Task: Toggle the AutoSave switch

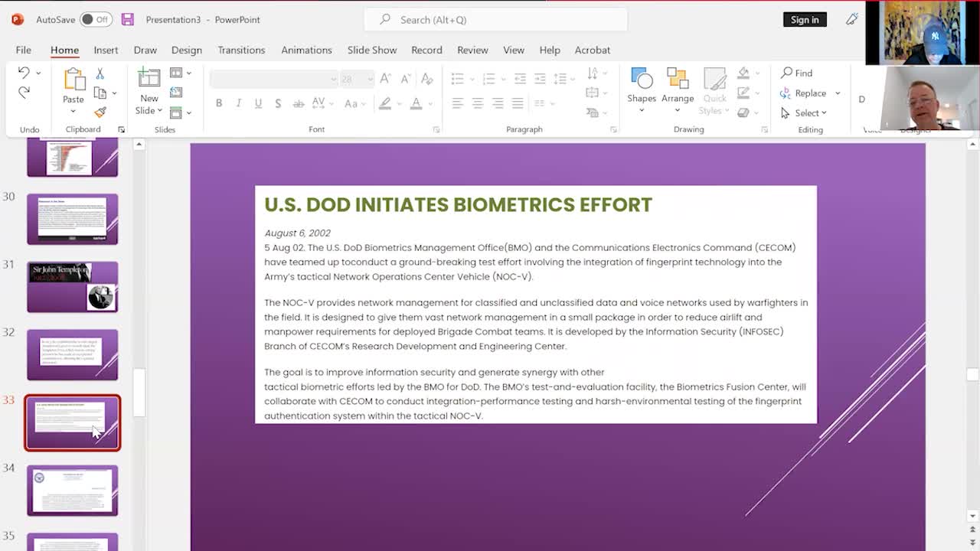Action: [96, 19]
